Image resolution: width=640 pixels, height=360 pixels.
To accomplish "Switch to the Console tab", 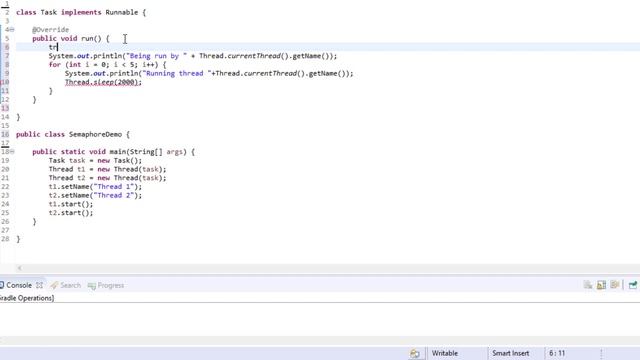I will [19, 285].
